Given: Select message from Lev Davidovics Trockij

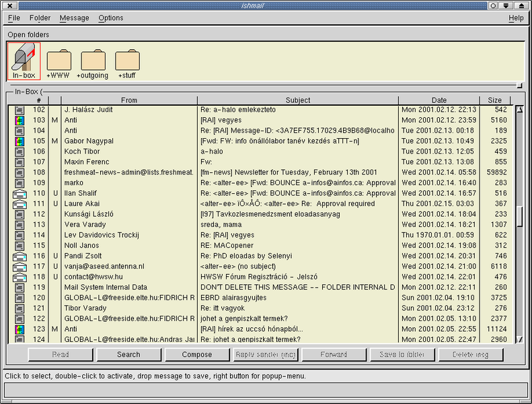Looking at the screenshot, I should [102, 235].
